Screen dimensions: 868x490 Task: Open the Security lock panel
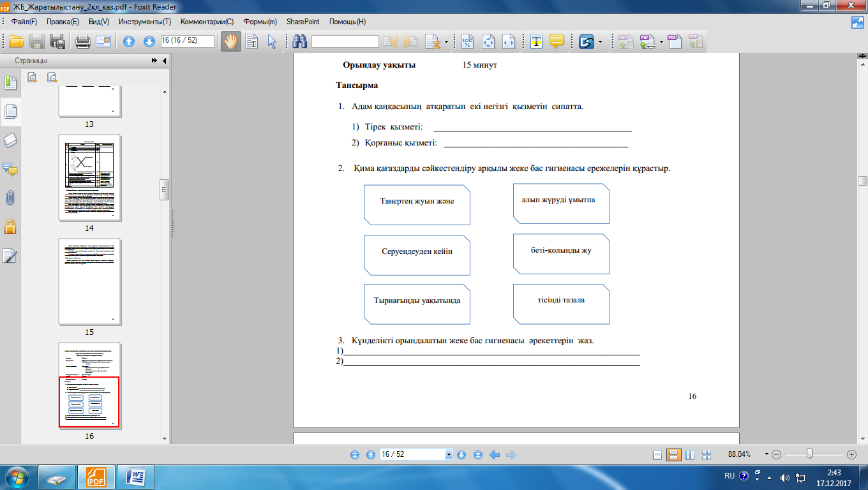[10, 226]
